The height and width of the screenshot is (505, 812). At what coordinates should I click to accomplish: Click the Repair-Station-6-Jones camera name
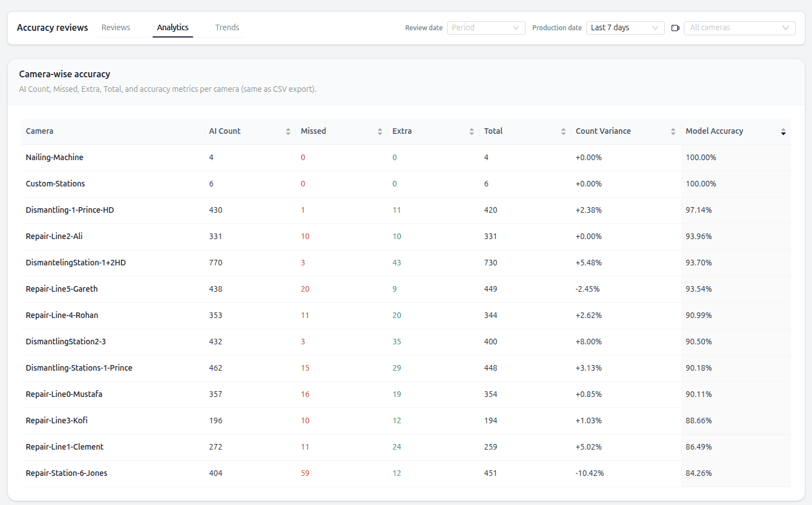tap(66, 473)
